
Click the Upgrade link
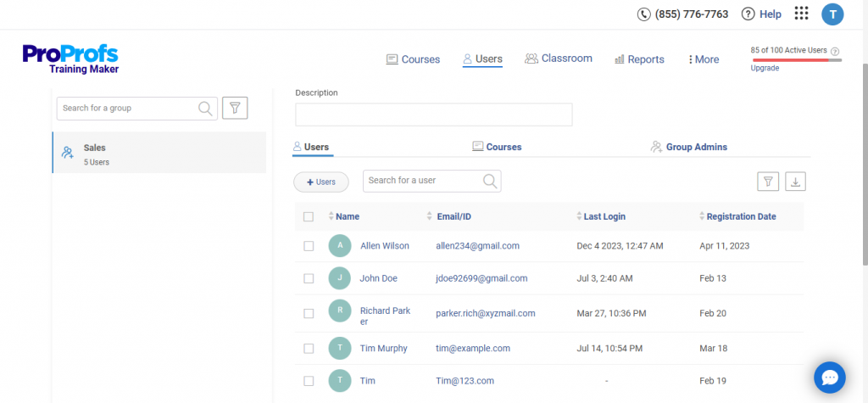pos(764,68)
